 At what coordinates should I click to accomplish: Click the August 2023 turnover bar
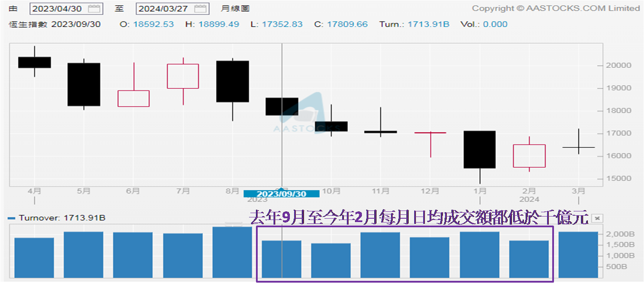click(232, 252)
